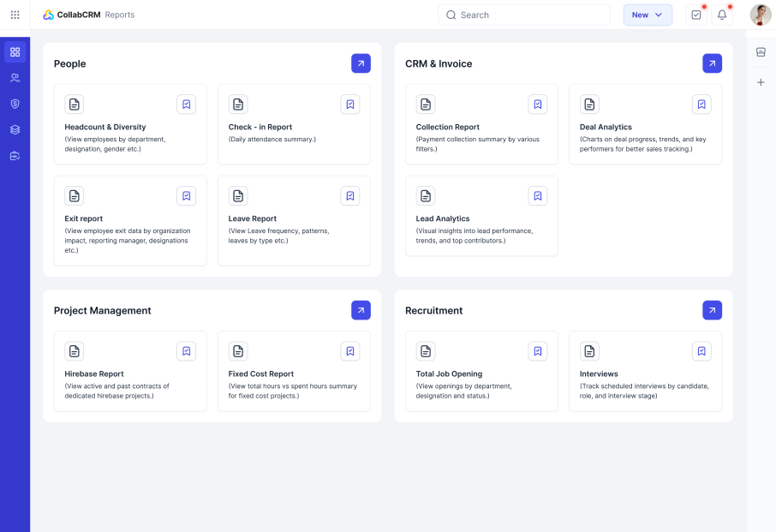Click the CollabCRM logo
The image size is (776, 532).
[72, 15]
